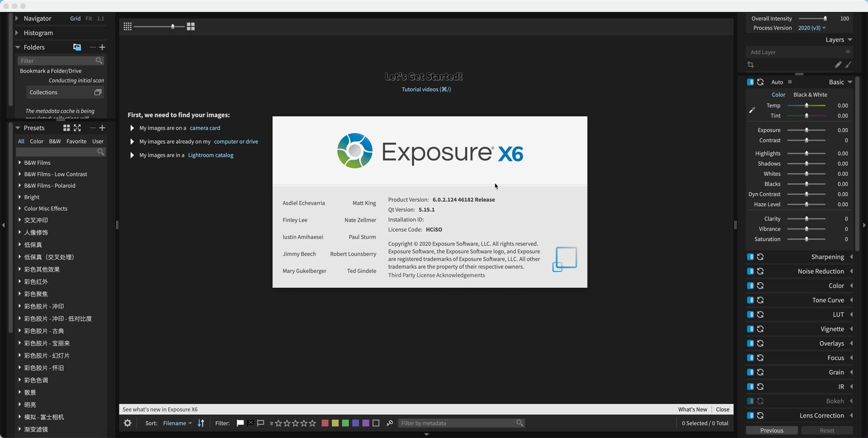868x438 pixels.
Task: Select the Favorite presets tab
Action: click(x=76, y=141)
